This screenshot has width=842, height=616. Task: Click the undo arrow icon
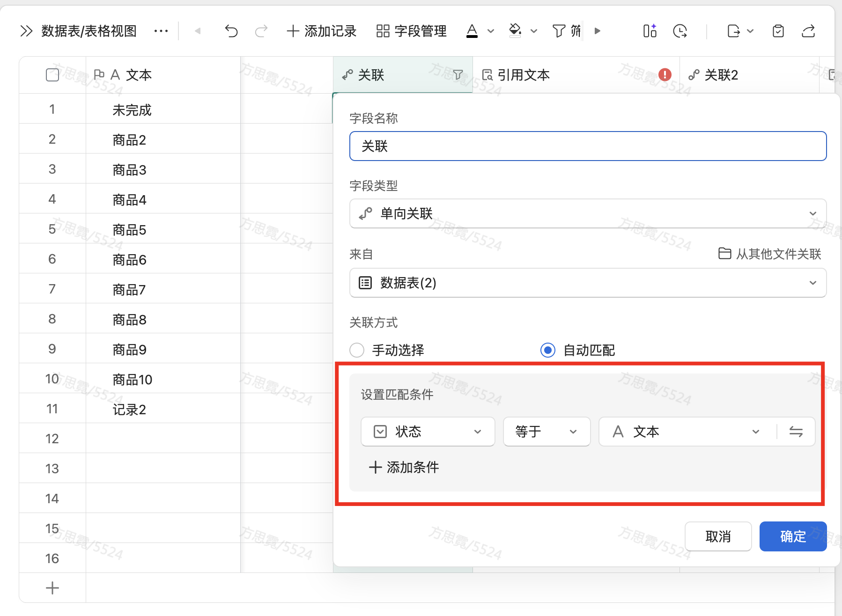tap(231, 31)
